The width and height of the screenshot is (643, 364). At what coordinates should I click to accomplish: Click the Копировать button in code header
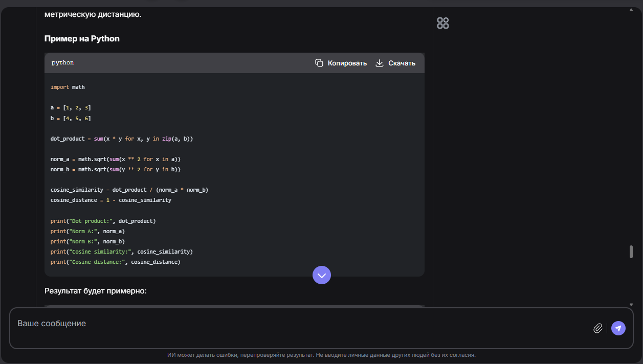[x=341, y=63]
